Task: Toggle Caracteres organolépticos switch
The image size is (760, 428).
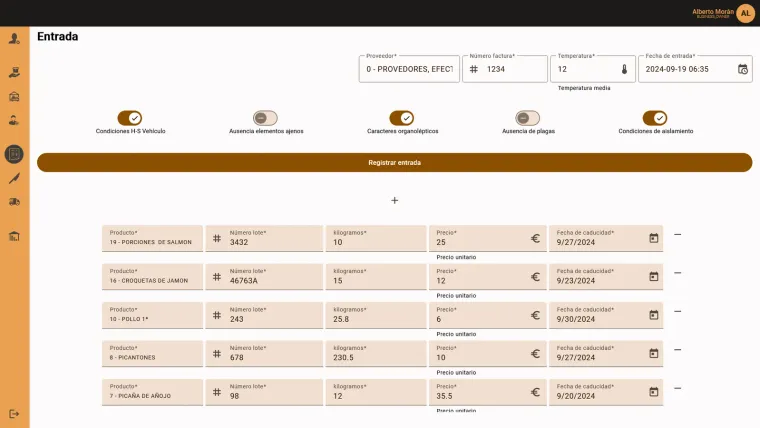Action: [x=401, y=118]
